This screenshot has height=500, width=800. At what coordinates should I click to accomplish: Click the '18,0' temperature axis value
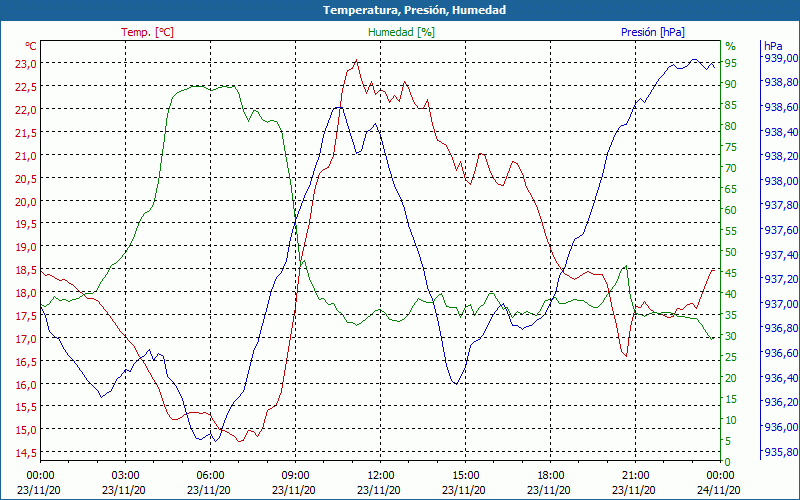pyautogui.click(x=26, y=293)
